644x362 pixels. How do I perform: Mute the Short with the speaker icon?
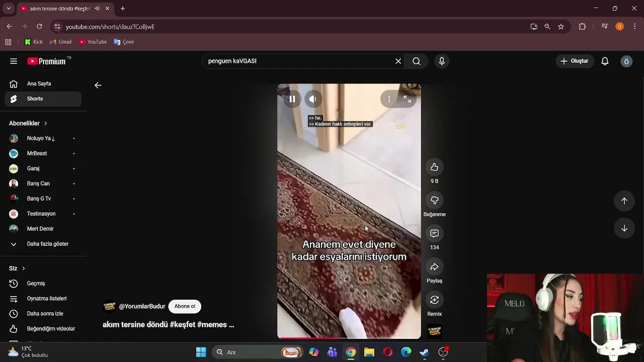[x=313, y=99]
